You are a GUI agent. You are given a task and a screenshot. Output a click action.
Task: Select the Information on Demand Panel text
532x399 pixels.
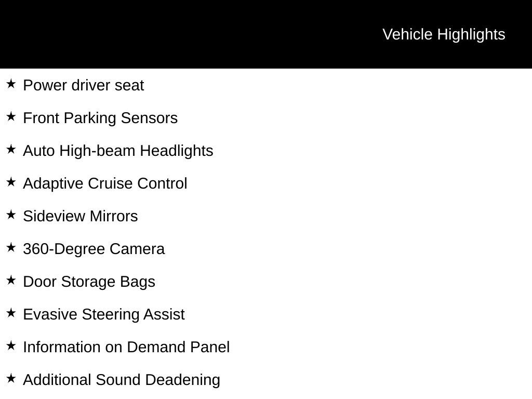(x=126, y=347)
